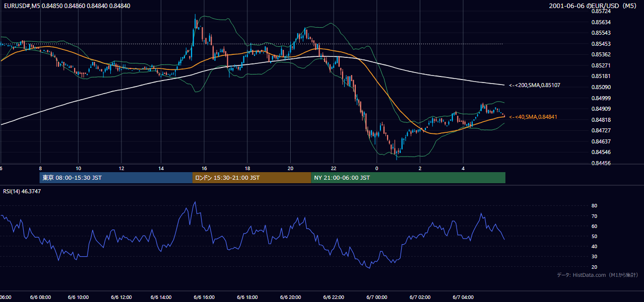Select the 2001-06-06 EUR/USD (M5) chart title
Screen dimensions: 644x302
pos(593,6)
